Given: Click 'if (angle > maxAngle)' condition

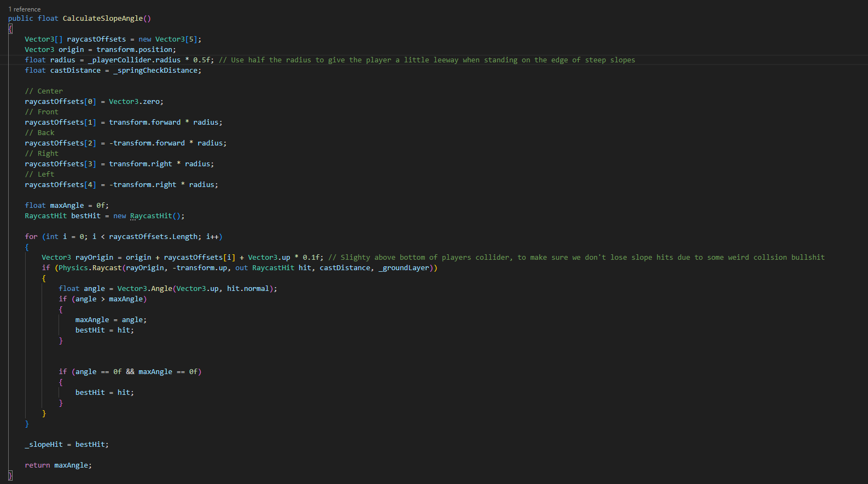Looking at the screenshot, I should coord(103,299).
